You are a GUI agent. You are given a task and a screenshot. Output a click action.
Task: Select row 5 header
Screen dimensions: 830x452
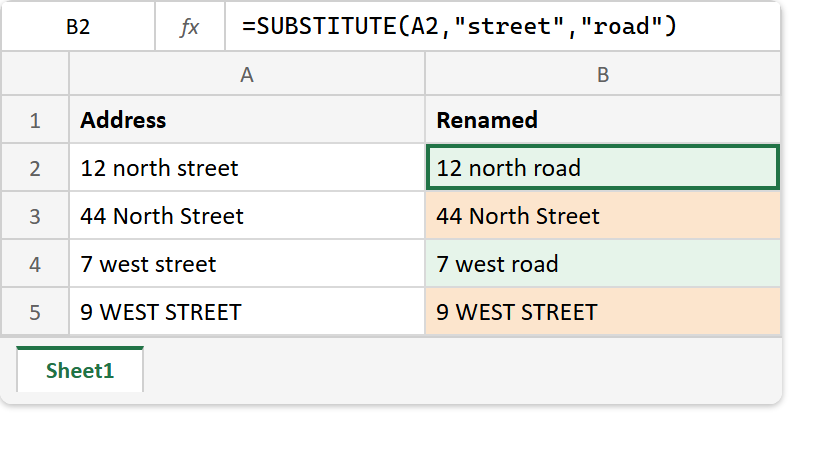35,312
